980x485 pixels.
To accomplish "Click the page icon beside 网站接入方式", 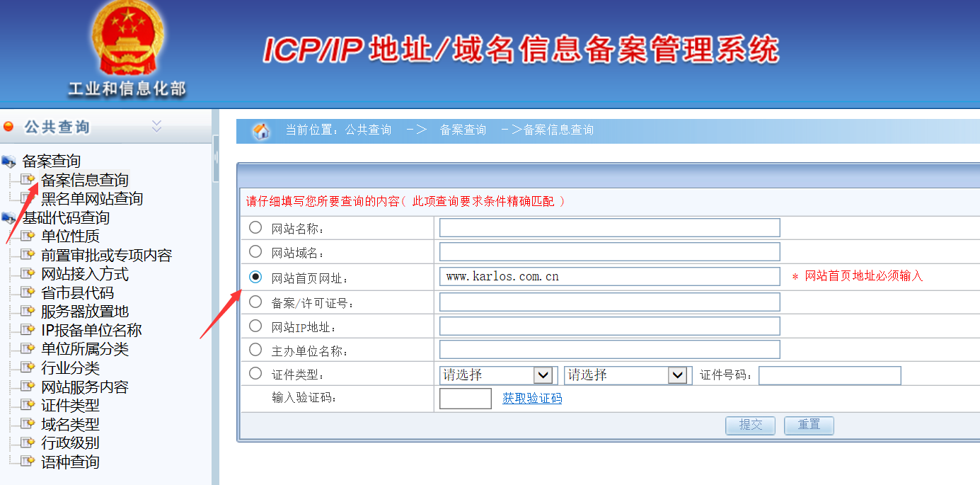I will 28,274.
